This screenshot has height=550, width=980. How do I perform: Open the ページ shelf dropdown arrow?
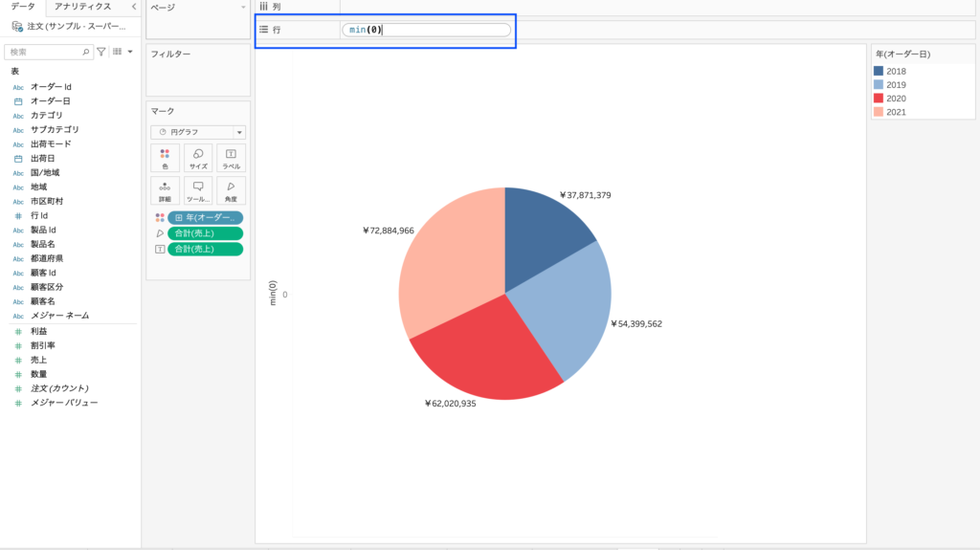click(x=243, y=8)
